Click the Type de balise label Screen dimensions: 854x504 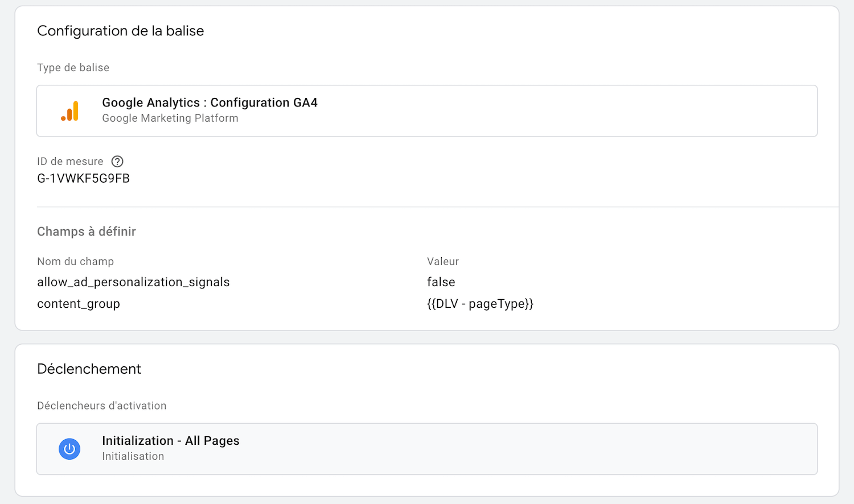pos(73,68)
